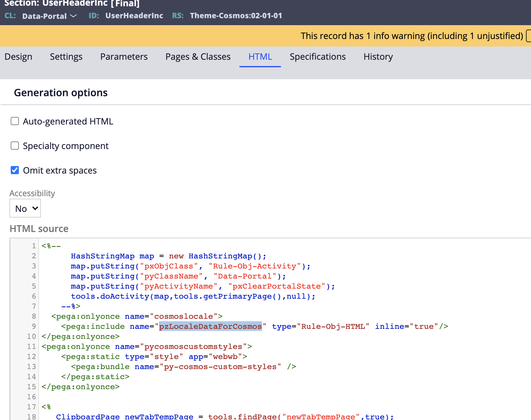Click the pycosmoscustomstyles name on line 11
The height and width of the screenshot is (420, 531).
click(x=193, y=346)
